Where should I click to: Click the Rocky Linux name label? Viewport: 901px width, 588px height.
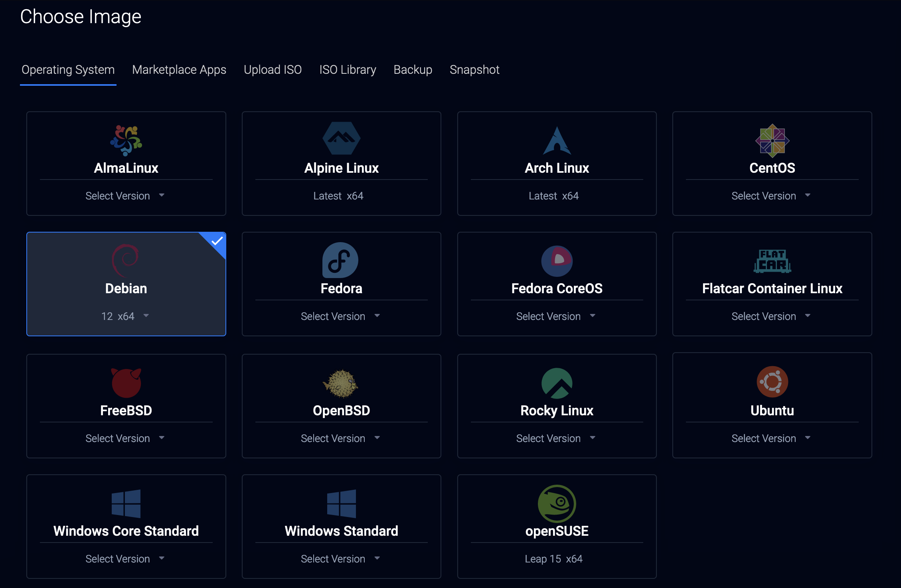pyautogui.click(x=557, y=410)
